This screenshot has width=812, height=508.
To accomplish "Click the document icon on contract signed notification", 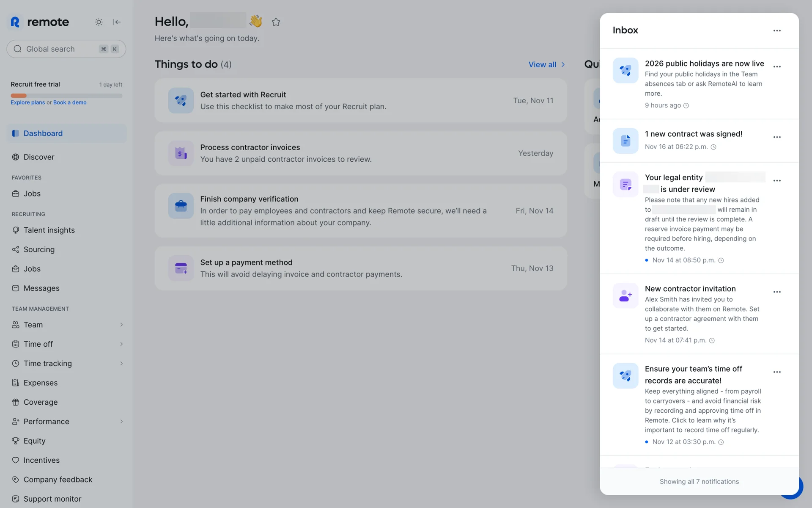I will click(x=625, y=141).
